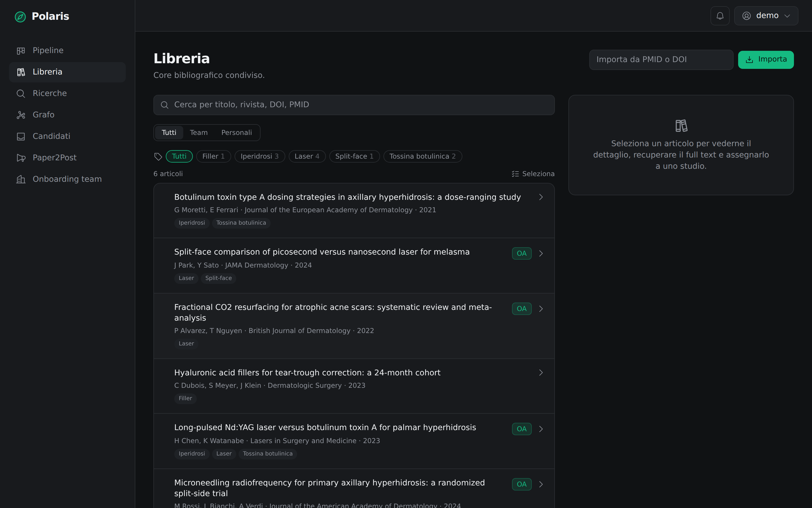Select the green Tutti tag filter chip

pyautogui.click(x=179, y=156)
